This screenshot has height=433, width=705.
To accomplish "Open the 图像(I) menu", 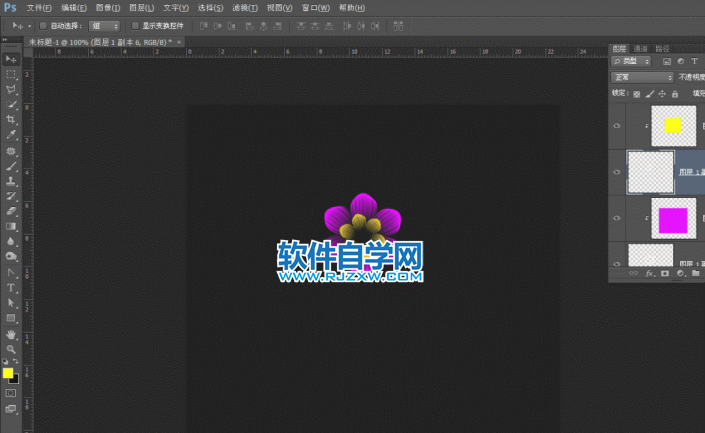I will point(108,8).
